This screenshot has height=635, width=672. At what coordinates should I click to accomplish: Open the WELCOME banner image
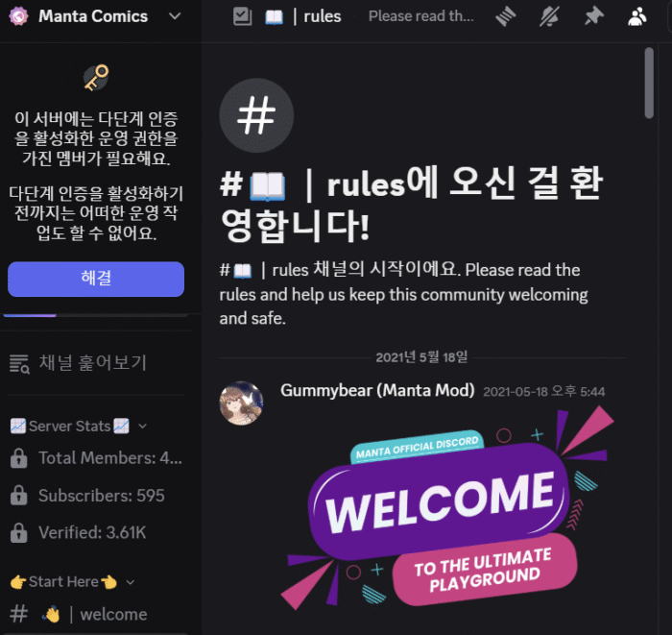(448, 507)
